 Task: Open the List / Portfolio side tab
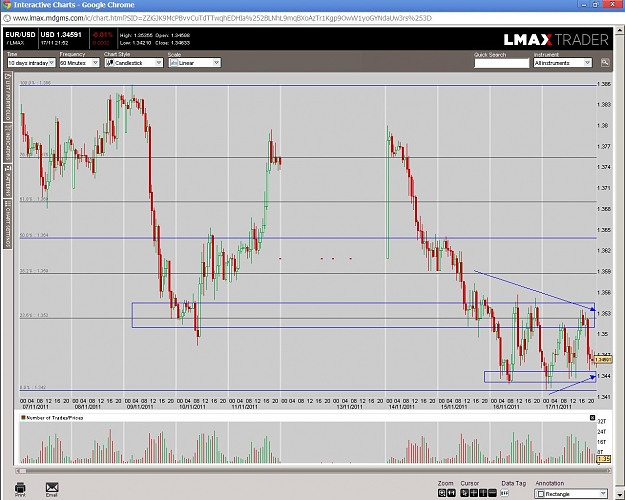pyautogui.click(x=8, y=97)
